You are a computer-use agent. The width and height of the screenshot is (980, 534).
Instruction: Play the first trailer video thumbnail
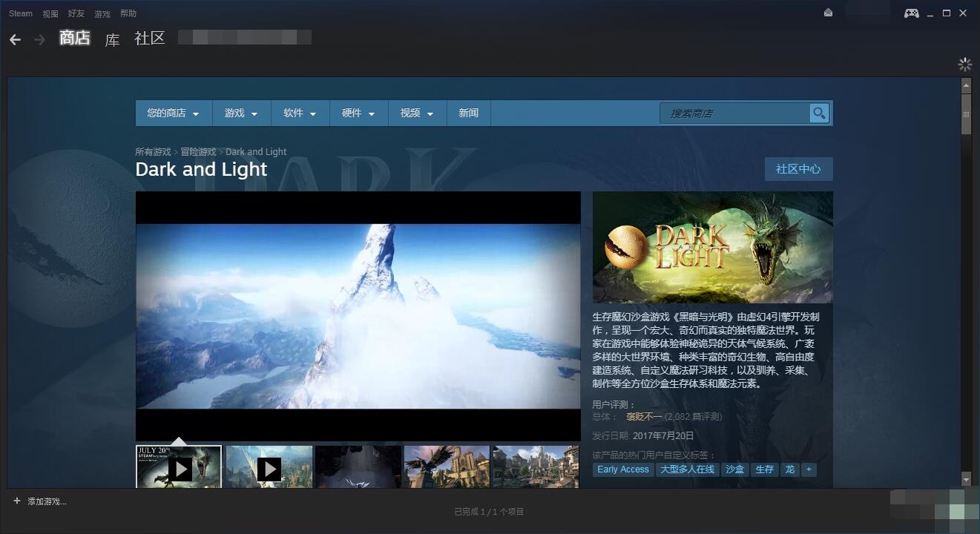[x=179, y=467]
